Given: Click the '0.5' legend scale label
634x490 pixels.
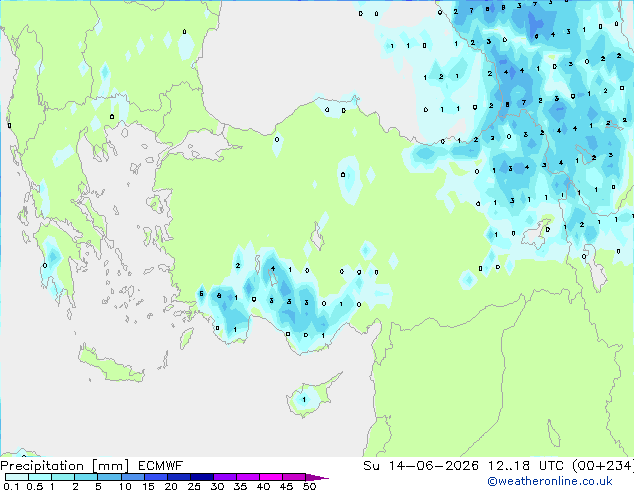Looking at the screenshot, I should pyautogui.click(x=35, y=486).
